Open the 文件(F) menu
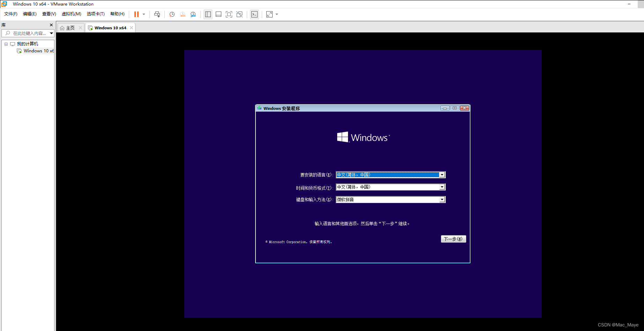 (x=11, y=14)
